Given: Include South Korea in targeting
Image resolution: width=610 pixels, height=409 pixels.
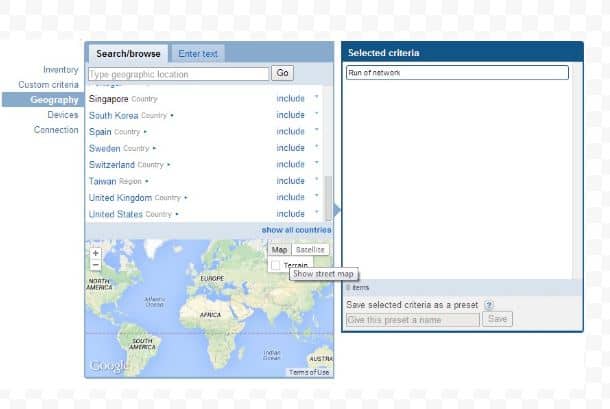Looking at the screenshot, I should point(290,115).
